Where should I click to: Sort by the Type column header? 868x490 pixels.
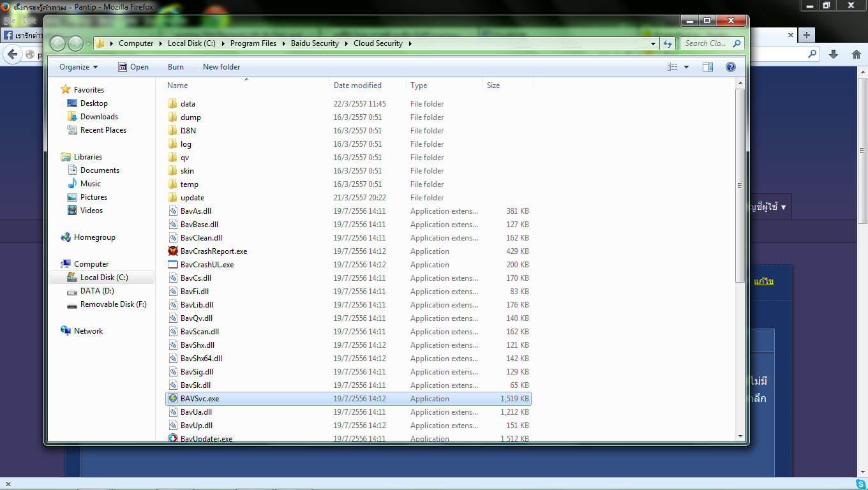444,85
